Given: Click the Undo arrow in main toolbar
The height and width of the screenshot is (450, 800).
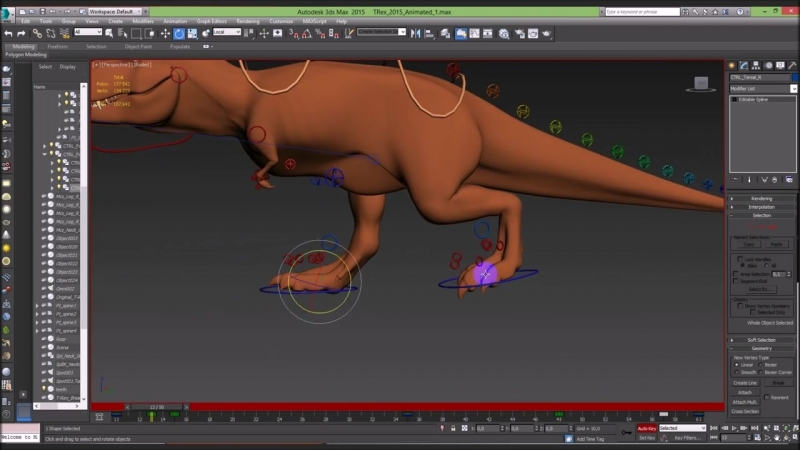Looking at the screenshot, I should tap(8, 34).
